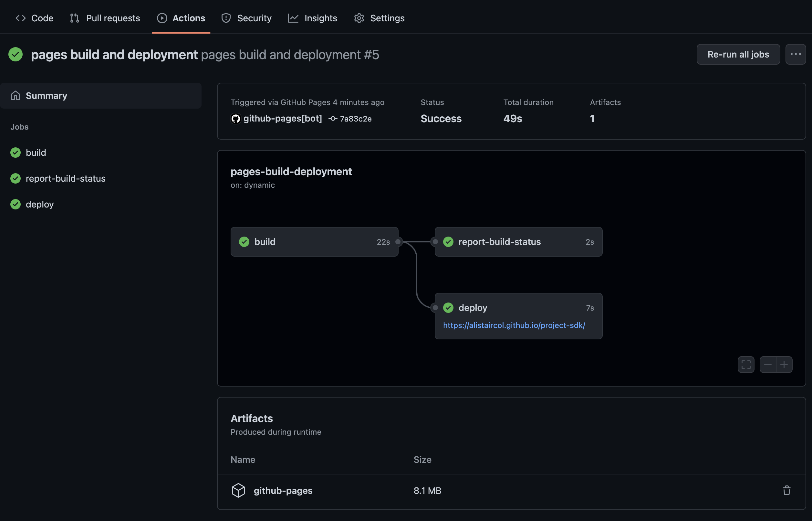This screenshot has height=521, width=812.
Task: Click the Security shield icon
Action: [226, 18]
